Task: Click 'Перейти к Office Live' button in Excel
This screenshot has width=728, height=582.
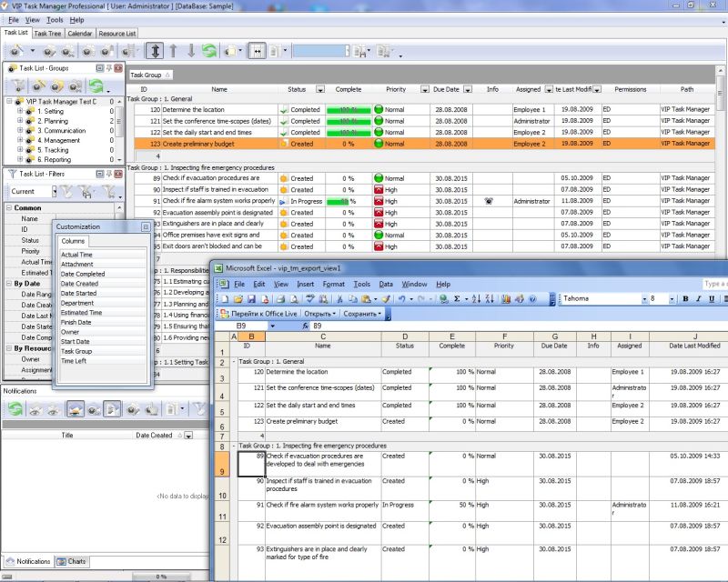Action: (258, 314)
